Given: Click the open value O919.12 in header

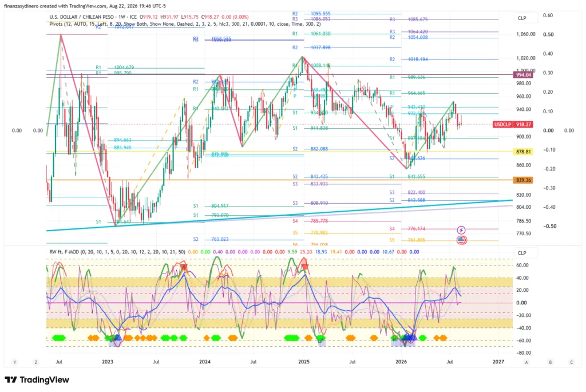Looking at the screenshot, I should 149,17.
